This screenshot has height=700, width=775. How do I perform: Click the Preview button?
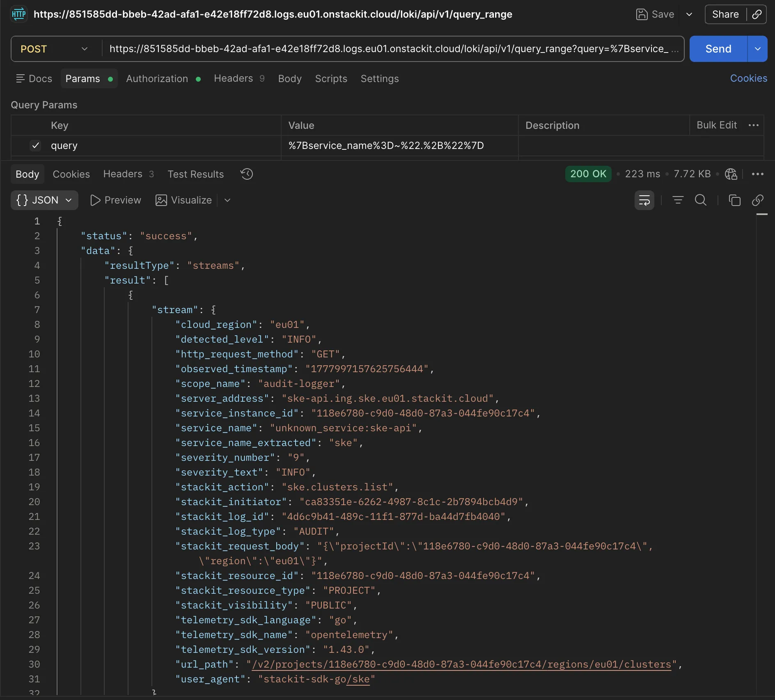(115, 200)
